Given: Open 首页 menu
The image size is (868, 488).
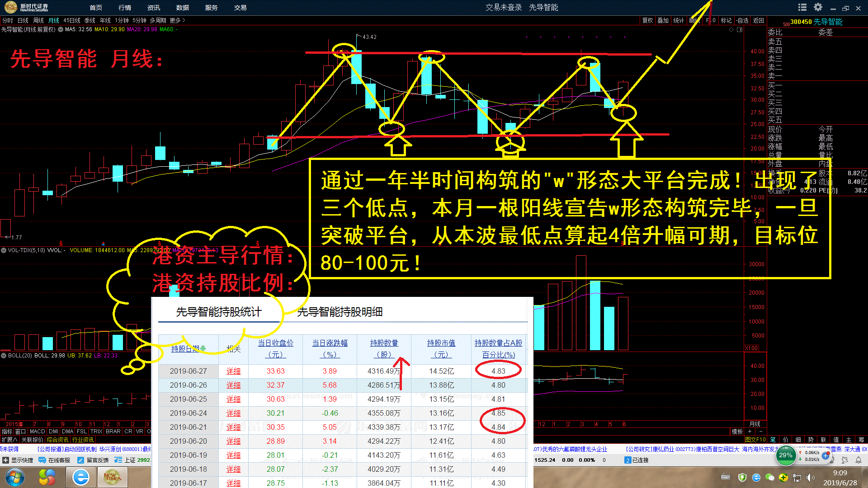Looking at the screenshot, I should click(x=96, y=8).
